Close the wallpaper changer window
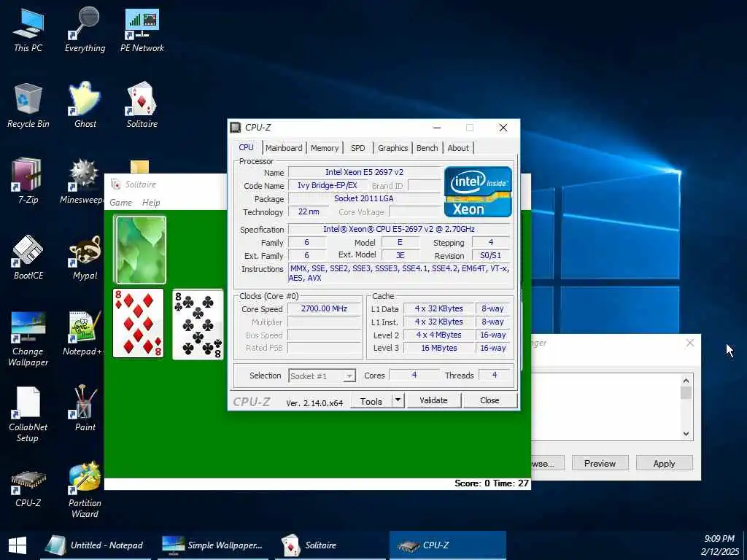This screenshot has width=747, height=560. point(690,343)
